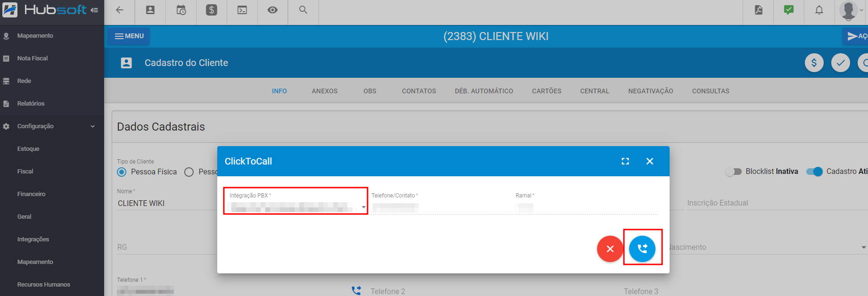Switch to the NEGATIVAÇÃO tab
Image resolution: width=868 pixels, height=296 pixels.
(x=650, y=91)
